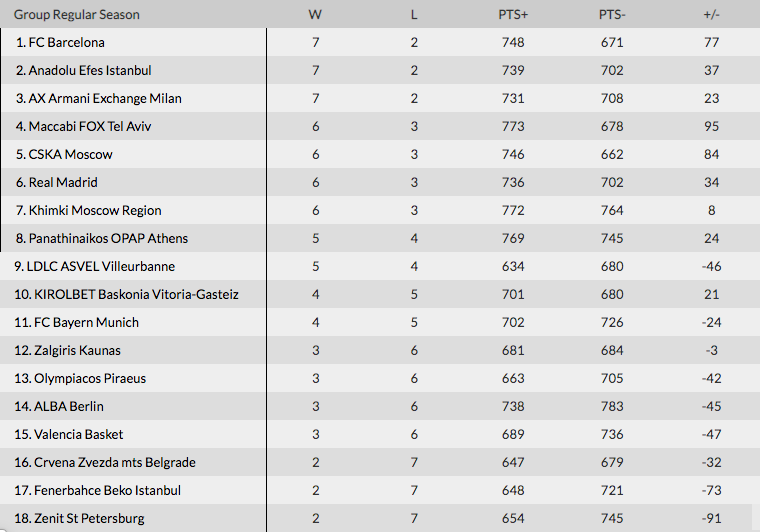Select AX Armani Exchange Milan row
This screenshot has height=532, width=760.
tap(105, 99)
